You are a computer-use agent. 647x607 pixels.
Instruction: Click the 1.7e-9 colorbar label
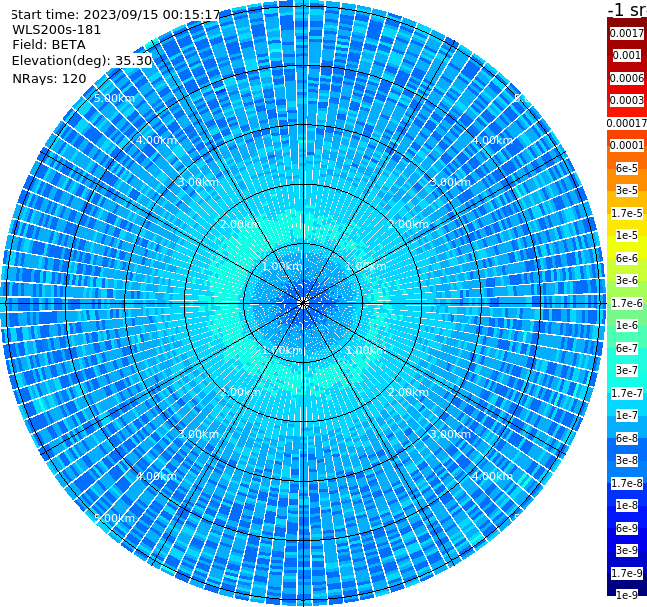[x=627, y=573]
